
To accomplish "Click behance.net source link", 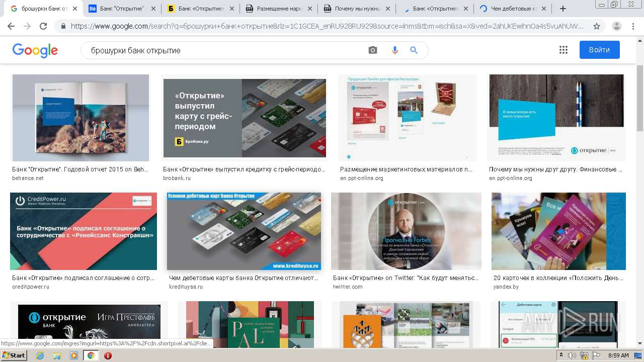I will 28,178.
